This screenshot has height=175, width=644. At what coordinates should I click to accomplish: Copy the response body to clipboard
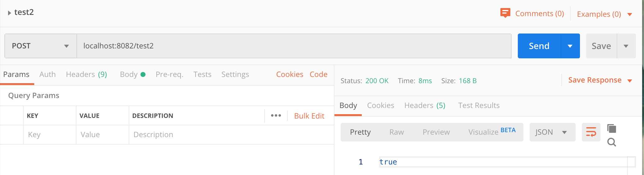(x=612, y=128)
